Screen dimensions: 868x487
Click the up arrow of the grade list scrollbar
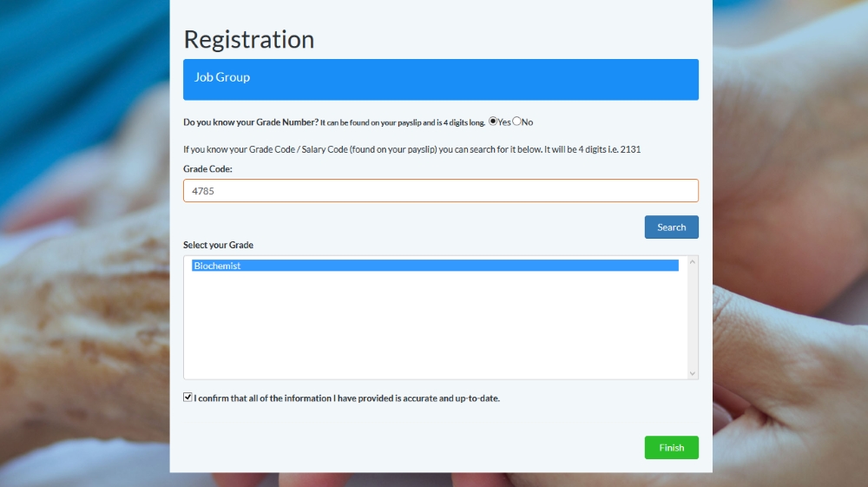692,262
